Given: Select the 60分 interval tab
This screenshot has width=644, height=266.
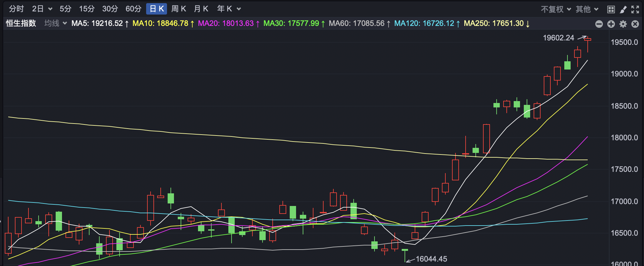Looking at the screenshot, I should [x=133, y=9].
